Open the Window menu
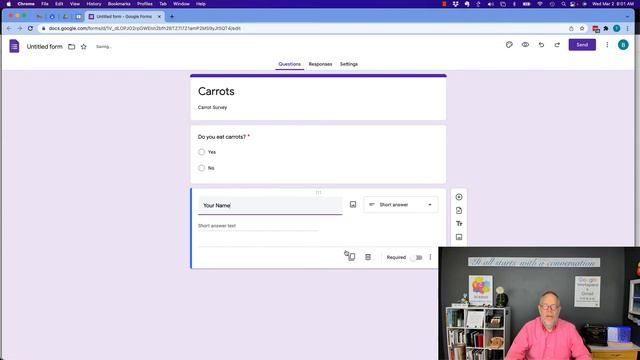This screenshot has height=360, width=640. (181, 4)
